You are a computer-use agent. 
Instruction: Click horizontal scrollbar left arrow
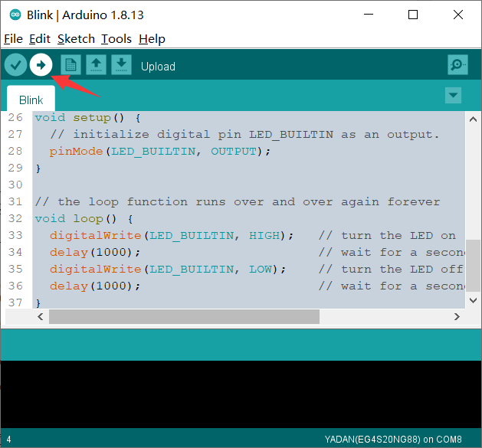coord(41,316)
